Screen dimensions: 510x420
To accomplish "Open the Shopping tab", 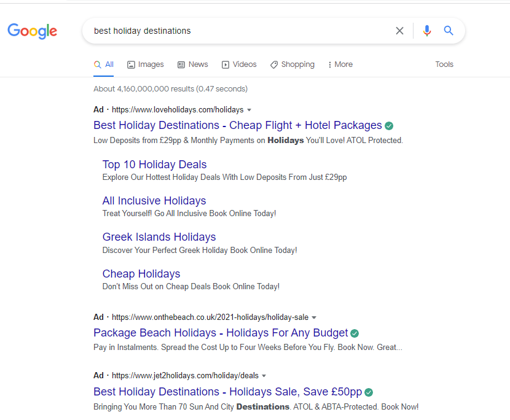I will coord(292,64).
